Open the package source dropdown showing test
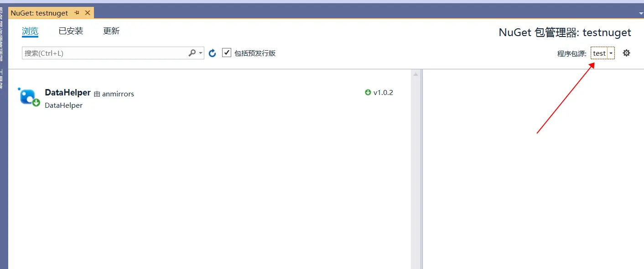 (603, 53)
